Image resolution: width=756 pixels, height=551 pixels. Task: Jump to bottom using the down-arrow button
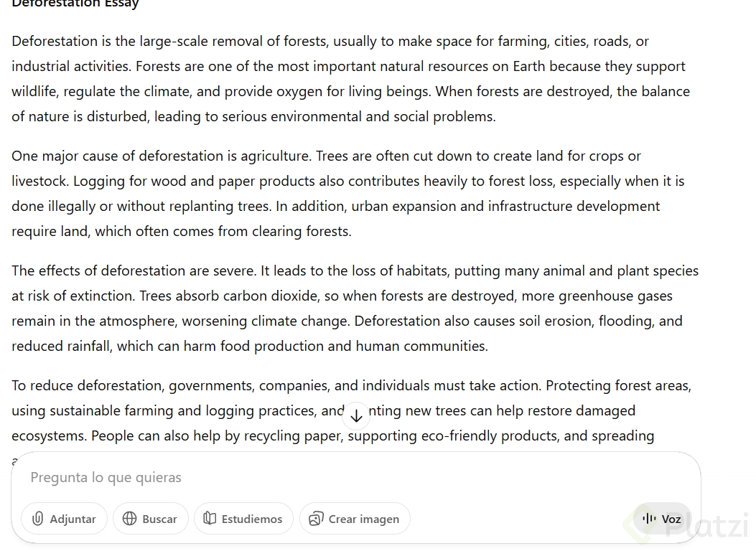click(355, 415)
